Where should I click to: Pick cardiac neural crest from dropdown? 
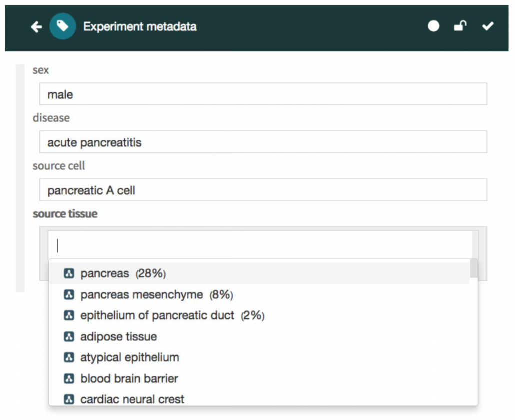259,399
